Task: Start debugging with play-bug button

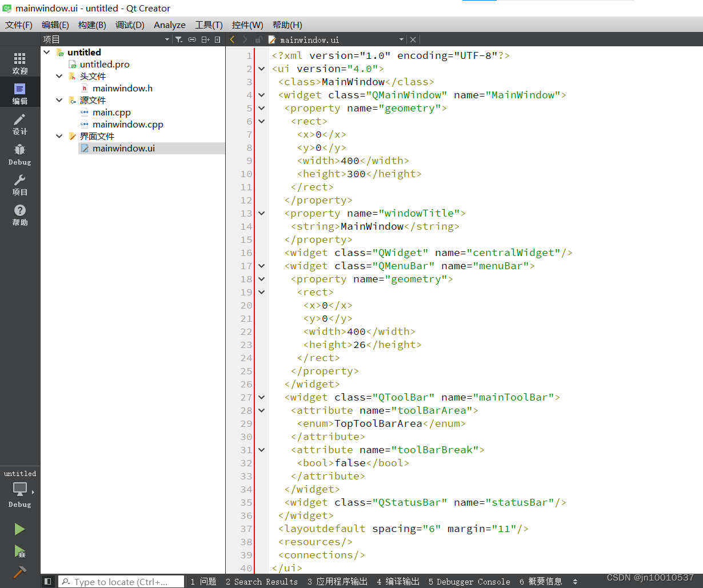Action: click(20, 551)
